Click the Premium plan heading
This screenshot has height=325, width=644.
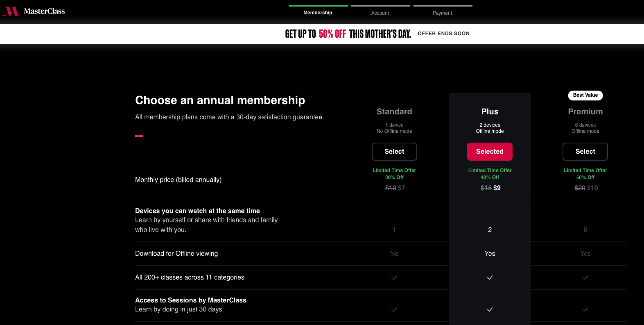585,111
